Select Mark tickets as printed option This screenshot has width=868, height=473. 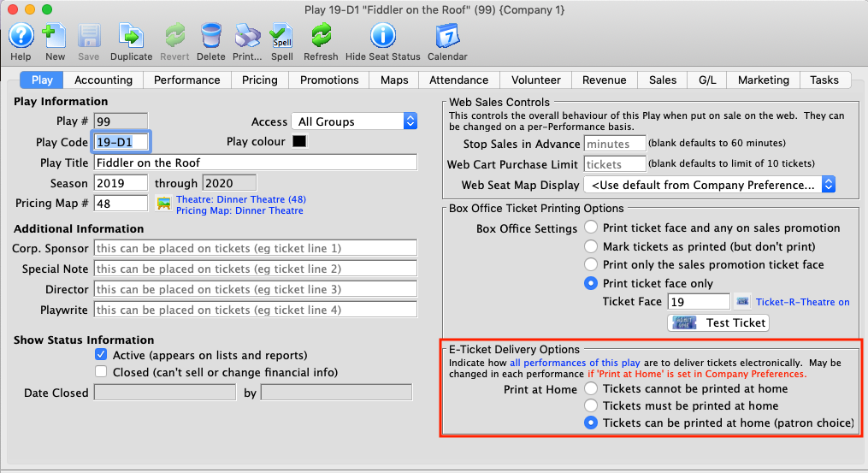tap(591, 246)
